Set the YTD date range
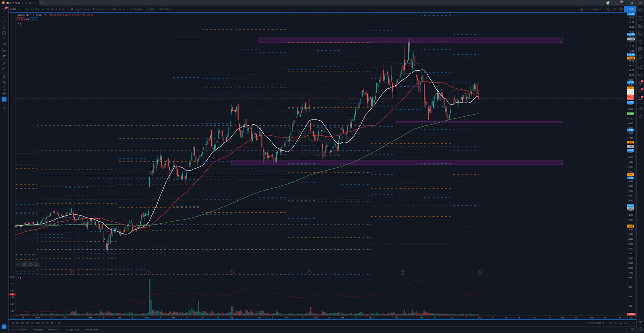Image resolution: width=644 pixels, height=333 pixels. [x=37, y=323]
